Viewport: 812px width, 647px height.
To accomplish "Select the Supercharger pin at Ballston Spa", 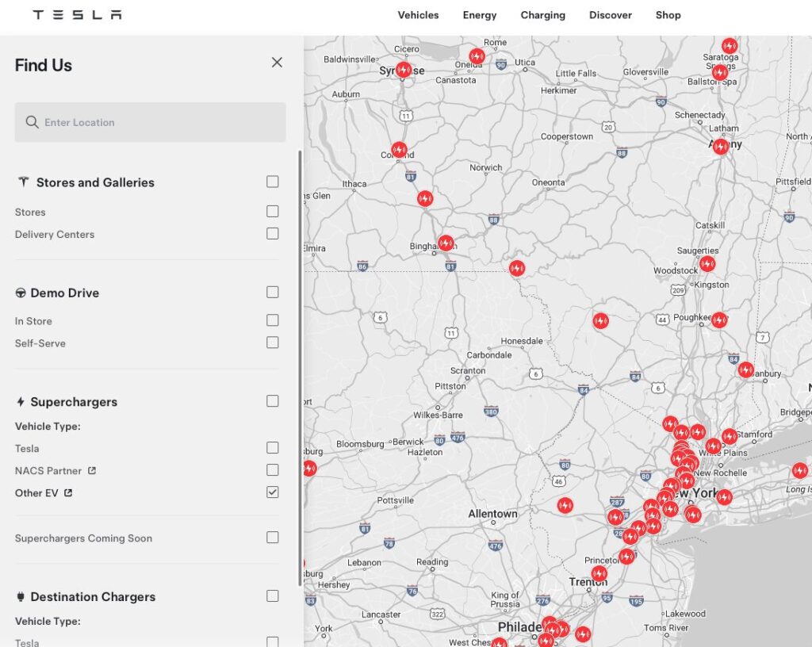I will point(720,73).
